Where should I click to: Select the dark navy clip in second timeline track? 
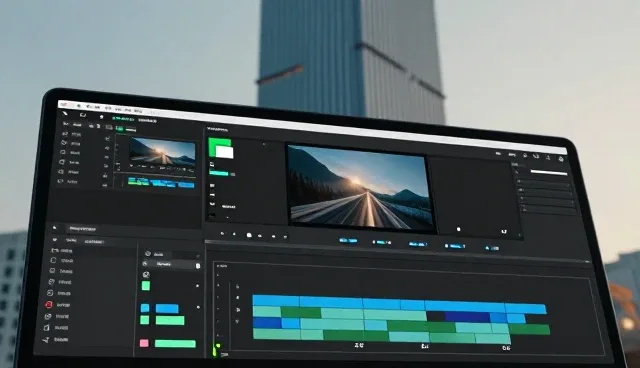coord(467,317)
